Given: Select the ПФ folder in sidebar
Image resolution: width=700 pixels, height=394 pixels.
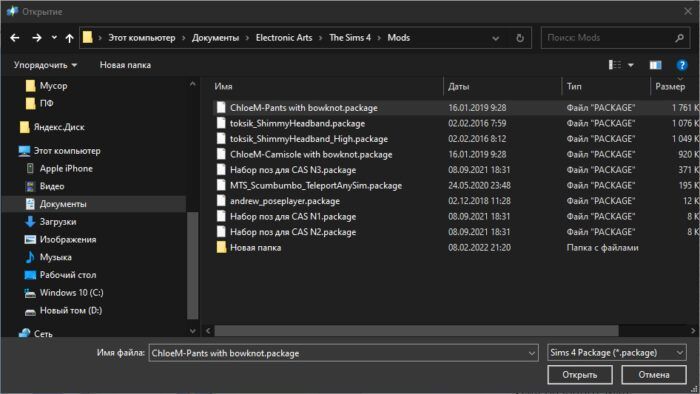Looking at the screenshot, I should [x=46, y=104].
